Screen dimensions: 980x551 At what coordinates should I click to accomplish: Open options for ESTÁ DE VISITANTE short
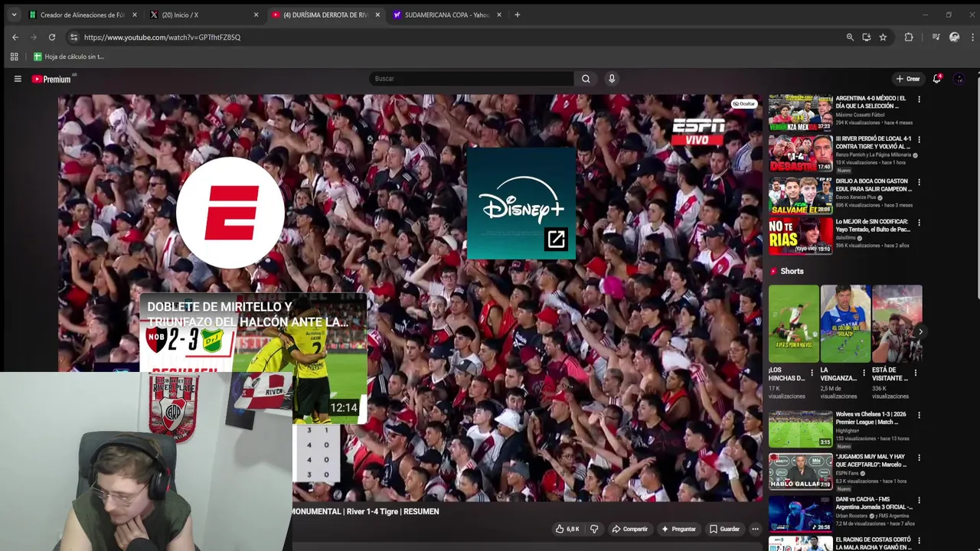[916, 373]
